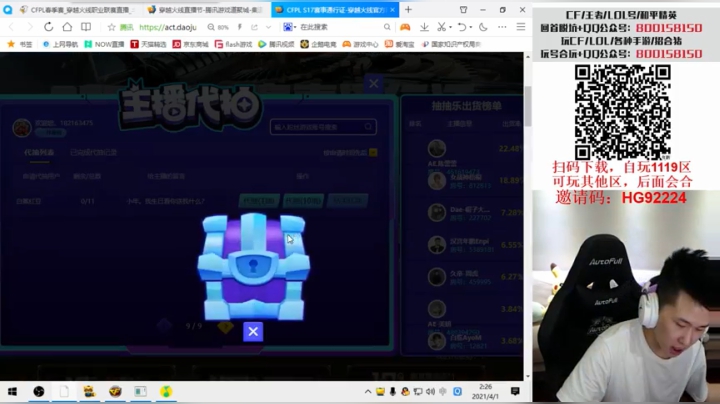The image size is (720, 404).
Task: Go to the browser home page
Action: pos(67,27)
